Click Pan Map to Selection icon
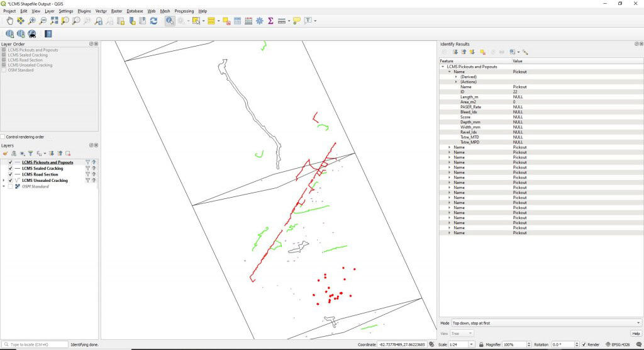The width and height of the screenshot is (644, 350). [21, 21]
